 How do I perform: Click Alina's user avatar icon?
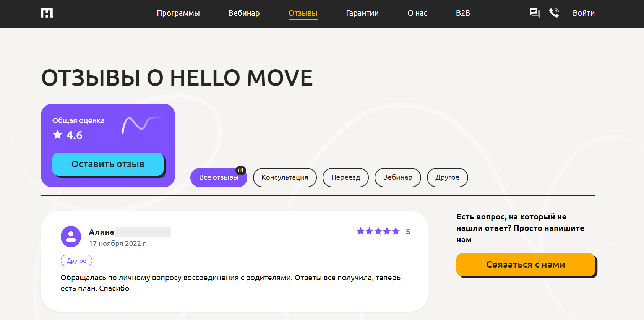click(71, 237)
